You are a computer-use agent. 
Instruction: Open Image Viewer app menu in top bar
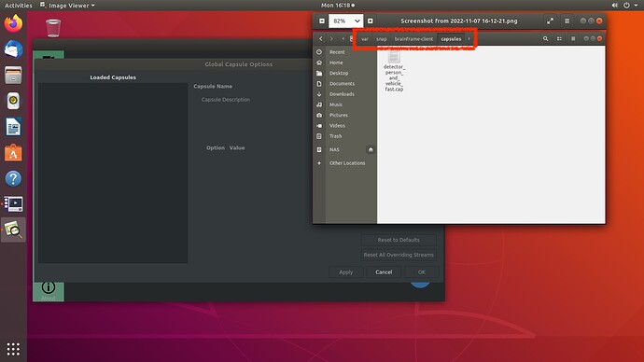point(67,6)
